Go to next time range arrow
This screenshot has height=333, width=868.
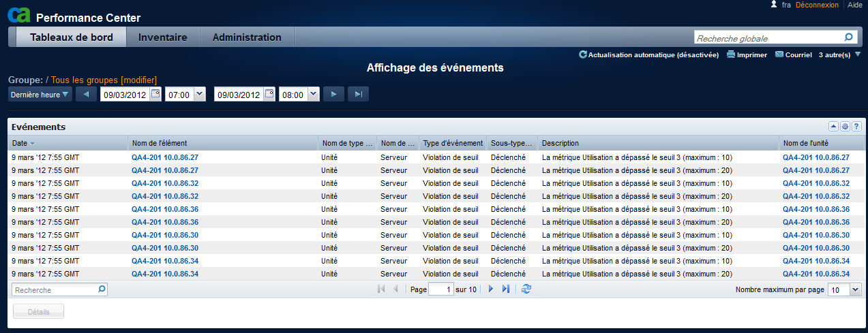click(x=333, y=94)
